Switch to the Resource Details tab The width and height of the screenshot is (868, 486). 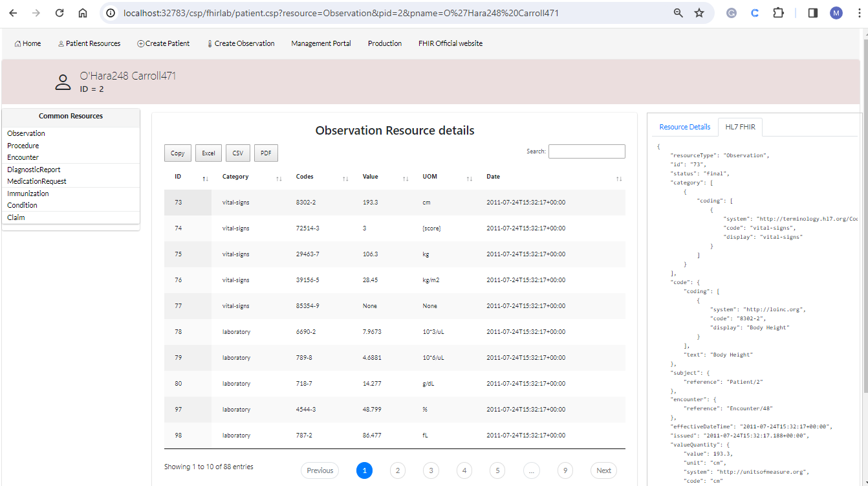click(684, 127)
